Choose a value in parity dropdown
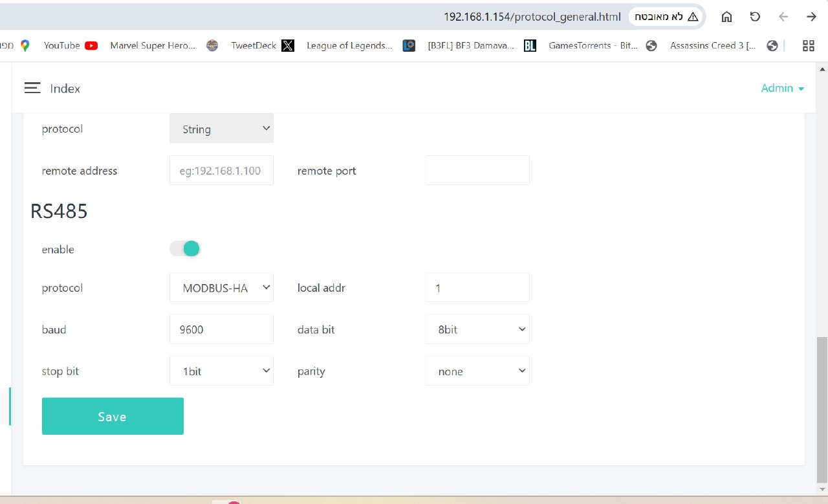The image size is (828, 504). (x=477, y=371)
